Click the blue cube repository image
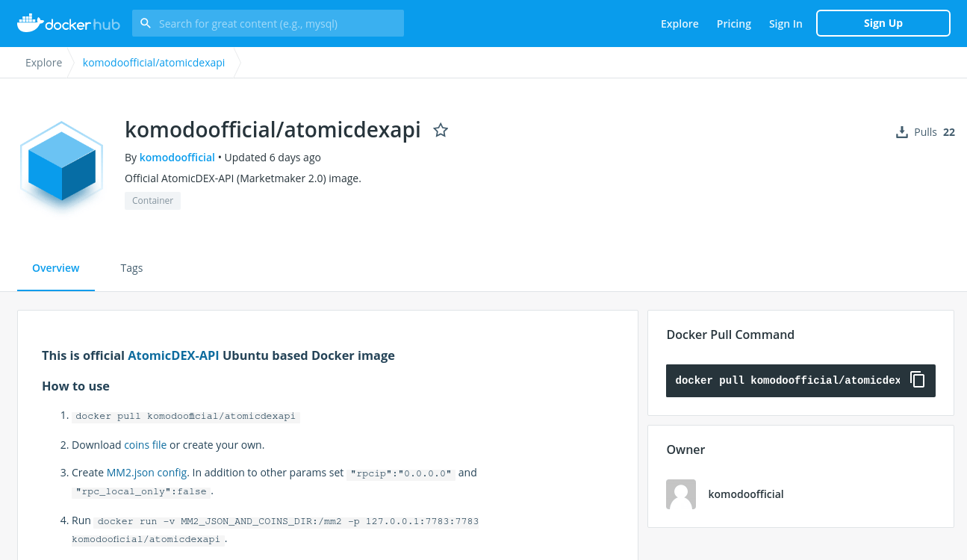 pos(61,166)
